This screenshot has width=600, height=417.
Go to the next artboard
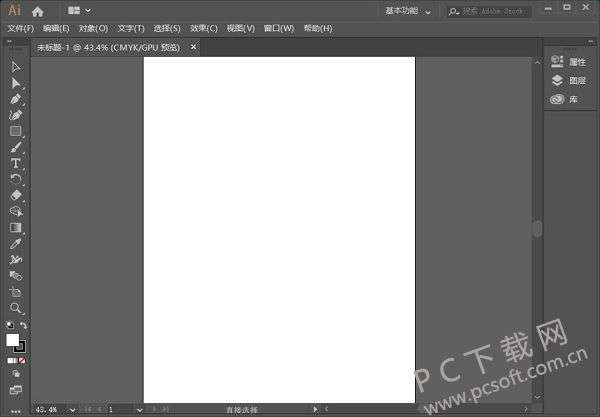154,410
